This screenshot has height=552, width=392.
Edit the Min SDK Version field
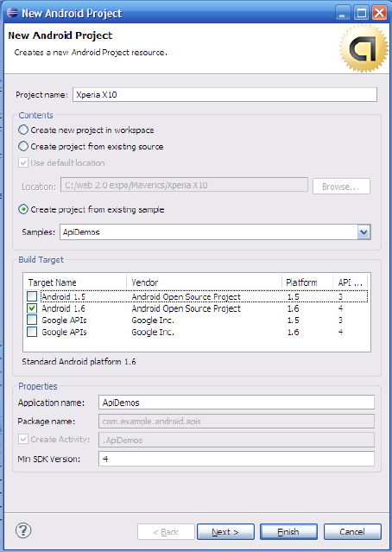pos(237,459)
